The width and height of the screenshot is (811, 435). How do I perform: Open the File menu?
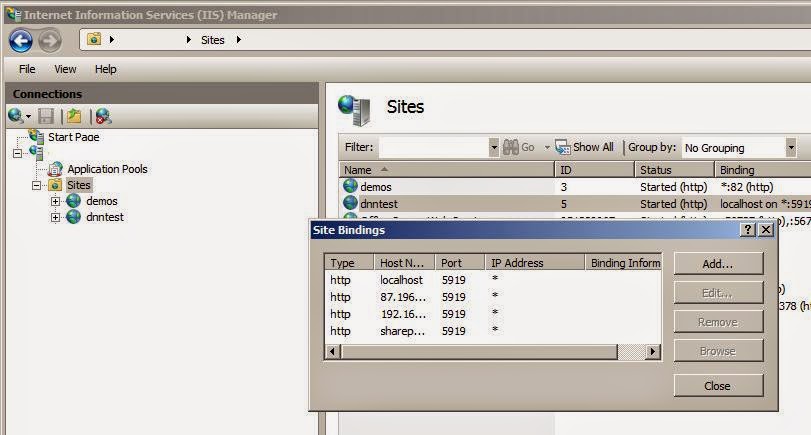point(27,69)
